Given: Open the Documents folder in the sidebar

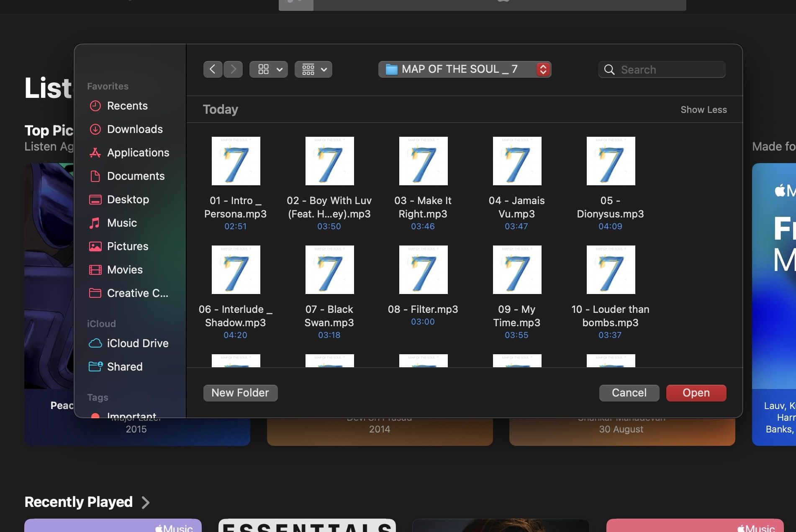Looking at the screenshot, I should [x=136, y=176].
